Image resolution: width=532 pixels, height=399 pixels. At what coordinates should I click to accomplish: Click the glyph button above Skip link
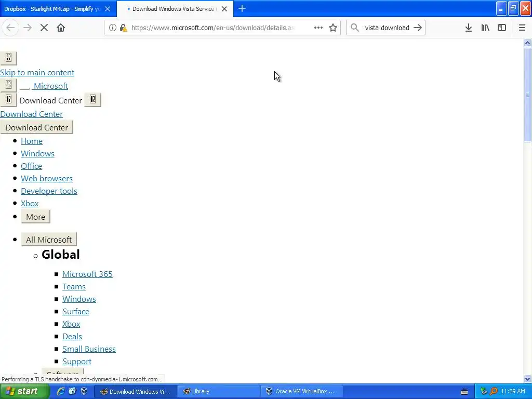point(8,58)
